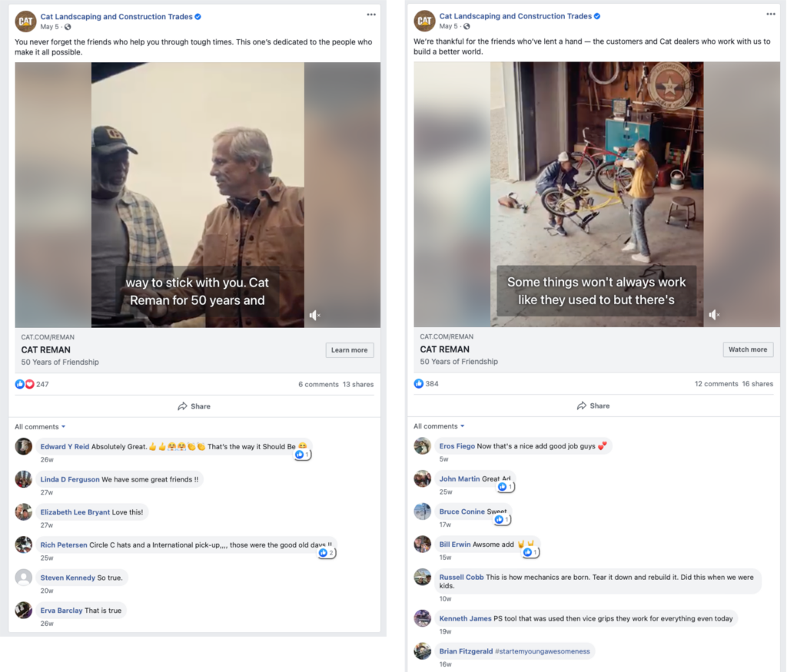
Task: Open Steven Kennedy's profile name link
Action: (68, 578)
